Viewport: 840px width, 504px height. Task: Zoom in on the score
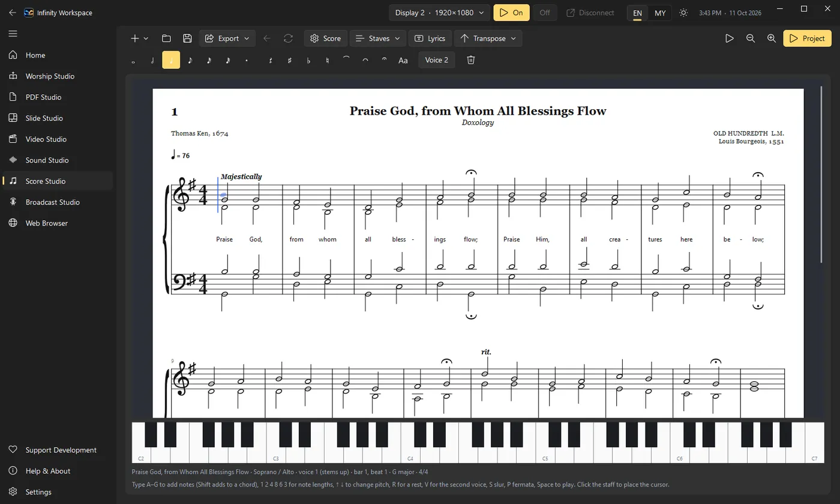point(772,38)
